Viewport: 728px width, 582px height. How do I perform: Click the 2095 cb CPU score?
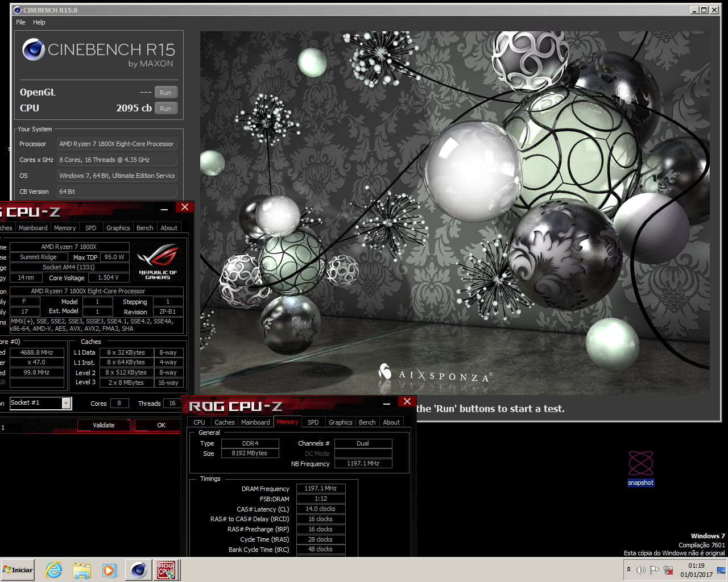[134, 108]
